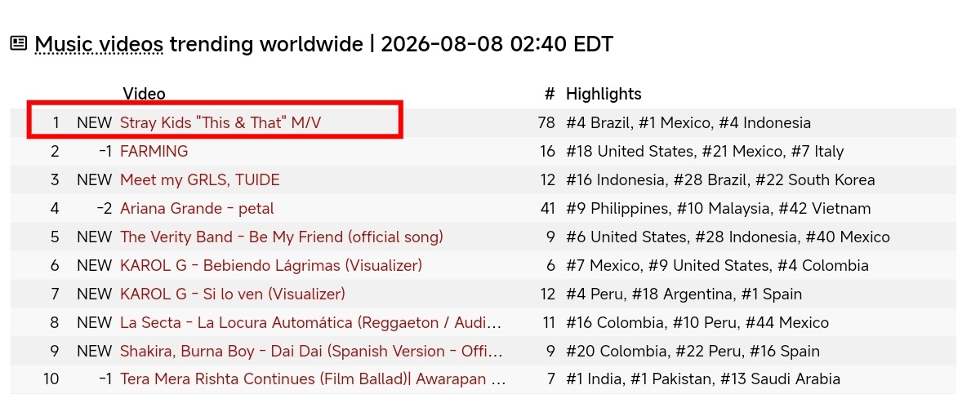Open Shakira, Burna Boy - Dai Dai link
This screenshot has width=980, height=394.
[312, 352]
